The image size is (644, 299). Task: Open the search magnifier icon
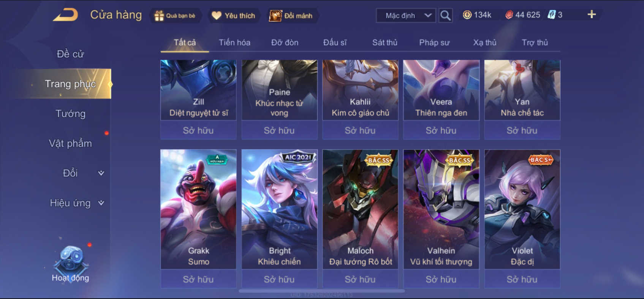tap(445, 16)
